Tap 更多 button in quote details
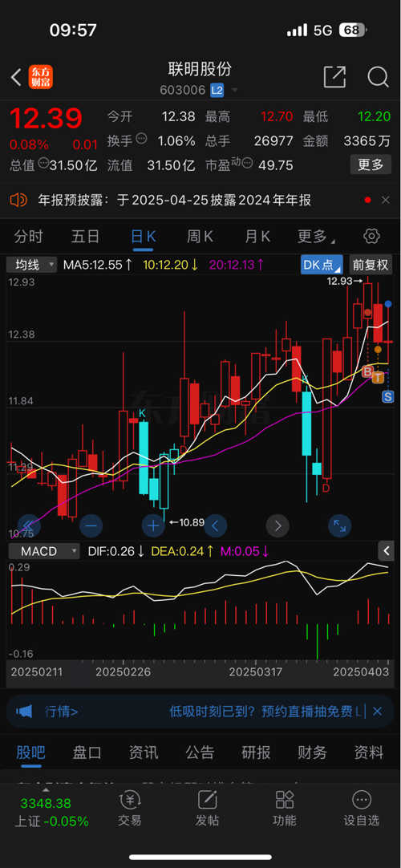 [371, 164]
